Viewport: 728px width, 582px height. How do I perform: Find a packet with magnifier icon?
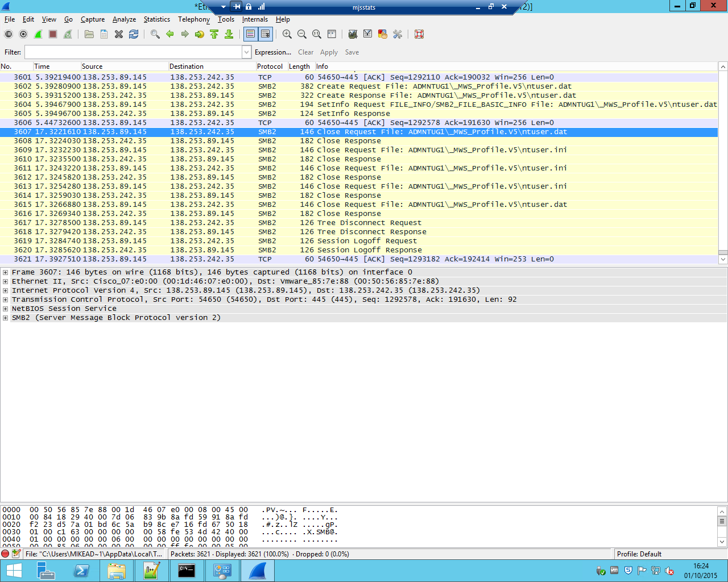click(155, 34)
